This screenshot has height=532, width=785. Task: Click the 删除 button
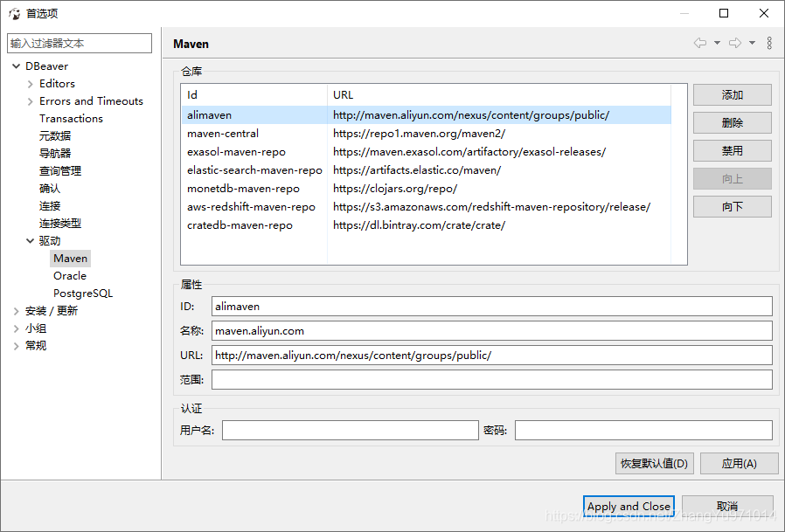[732, 123]
